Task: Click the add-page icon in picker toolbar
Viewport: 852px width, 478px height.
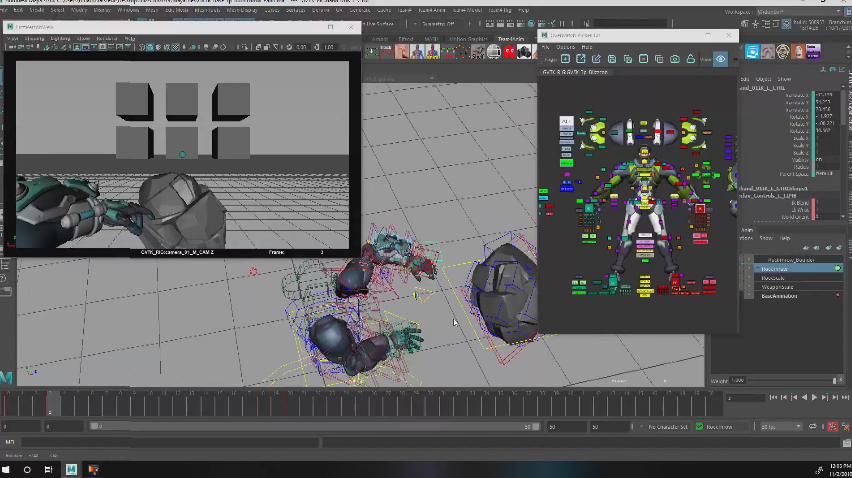Action: [x=565, y=59]
